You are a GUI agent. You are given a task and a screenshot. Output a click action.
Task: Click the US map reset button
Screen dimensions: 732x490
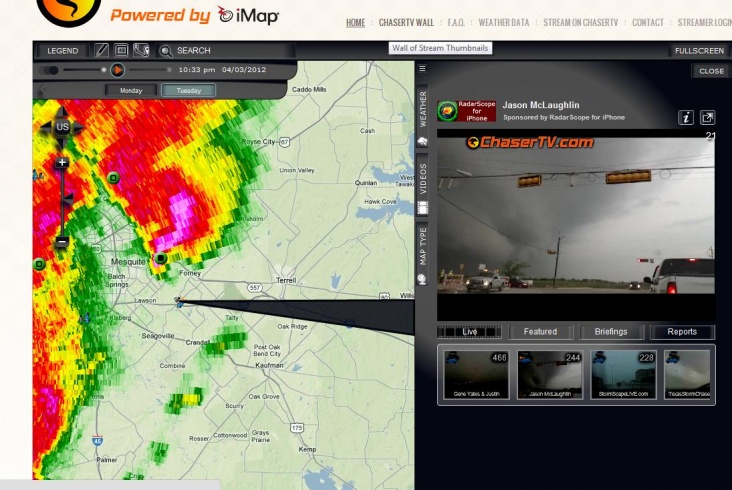click(62, 127)
